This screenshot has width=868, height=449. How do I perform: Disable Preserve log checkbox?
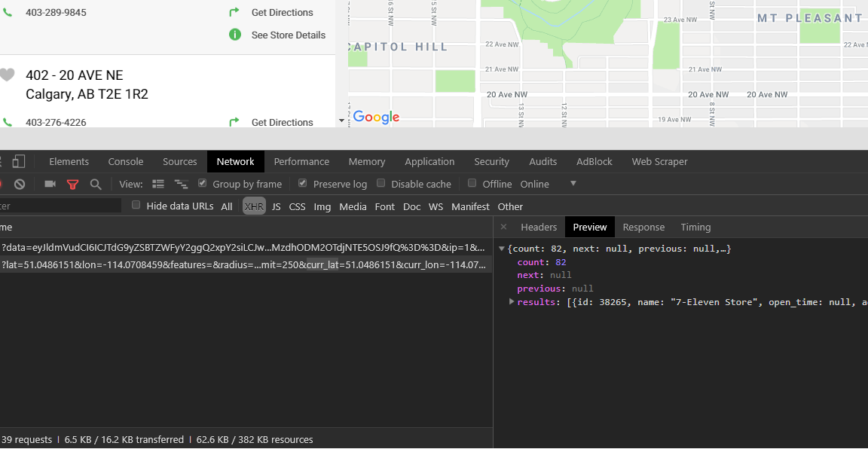pos(303,183)
